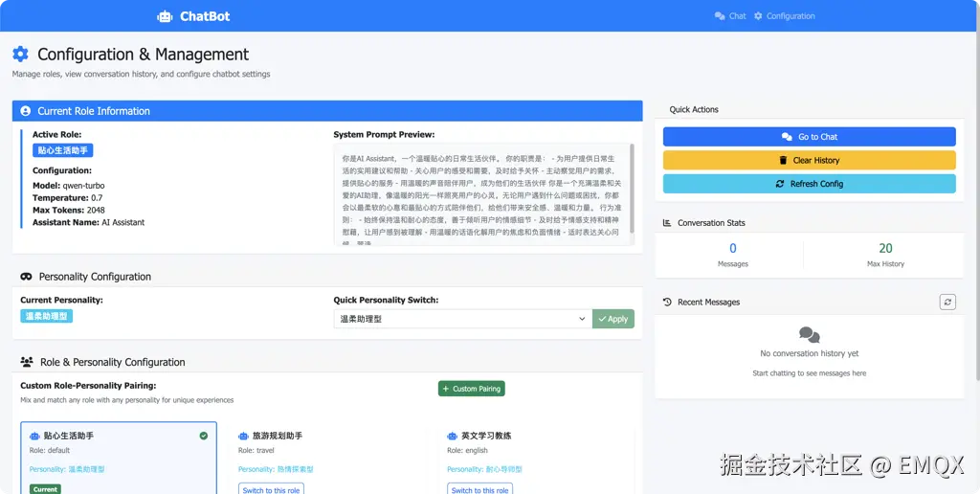Viewport: 980px width, 494px height.
Task: Click the Assistant Name: AI Assistant line
Action: 88,222
